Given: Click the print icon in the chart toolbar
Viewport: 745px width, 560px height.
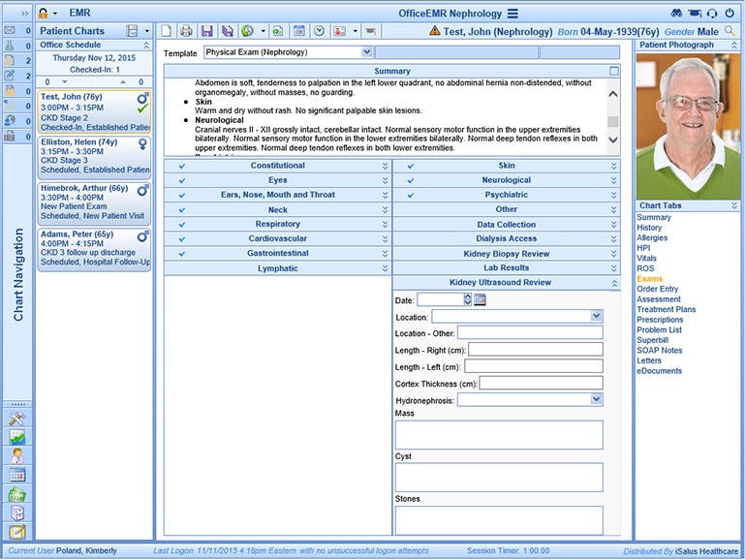Looking at the screenshot, I should pos(186,31).
